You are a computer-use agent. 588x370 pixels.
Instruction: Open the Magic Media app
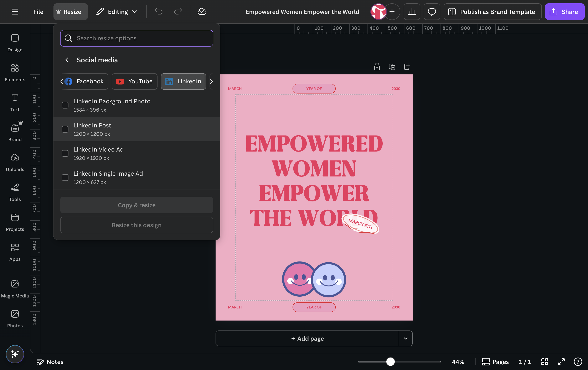point(15,289)
